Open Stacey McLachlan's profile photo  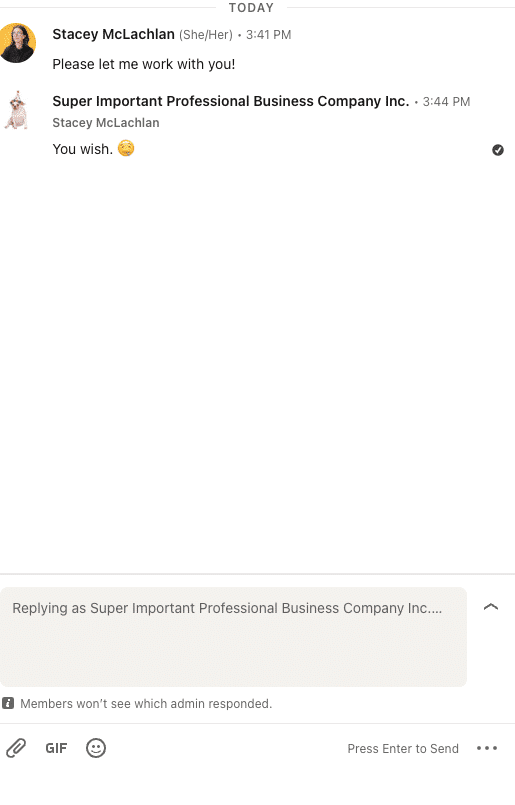17,43
